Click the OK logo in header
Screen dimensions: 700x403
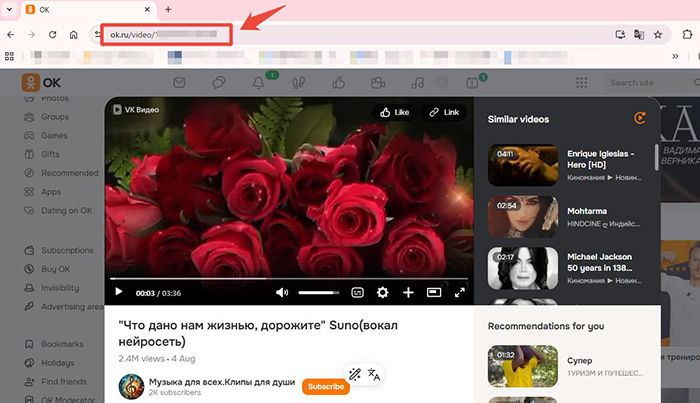pyautogui.click(x=41, y=83)
